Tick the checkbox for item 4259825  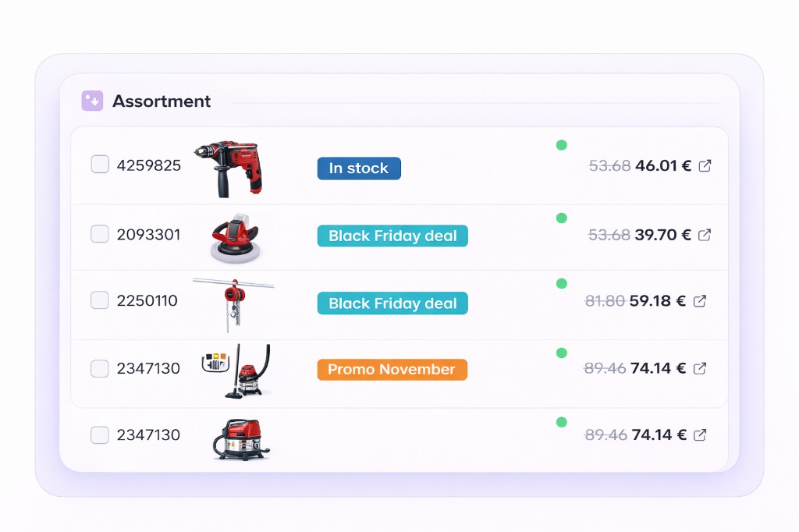(100, 165)
